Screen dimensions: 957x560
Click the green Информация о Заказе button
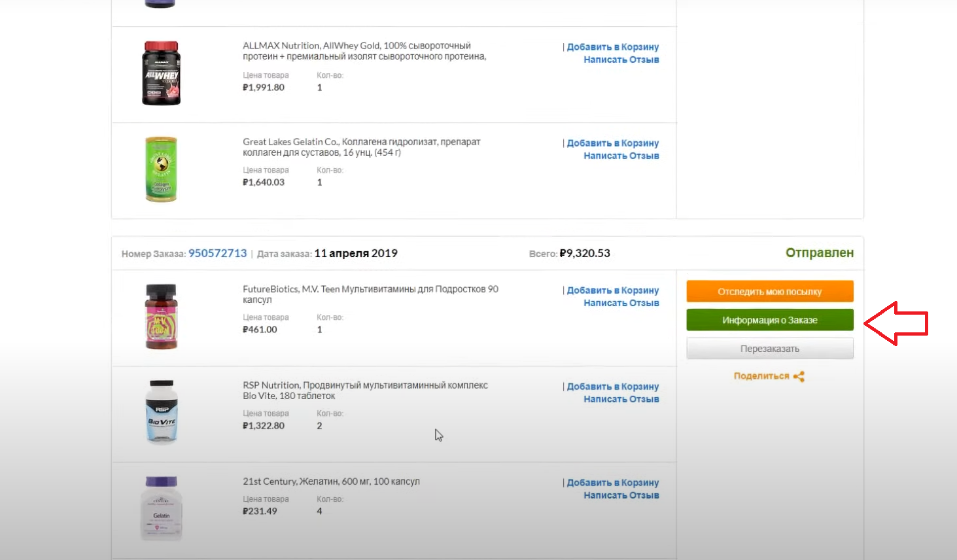(770, 320)
